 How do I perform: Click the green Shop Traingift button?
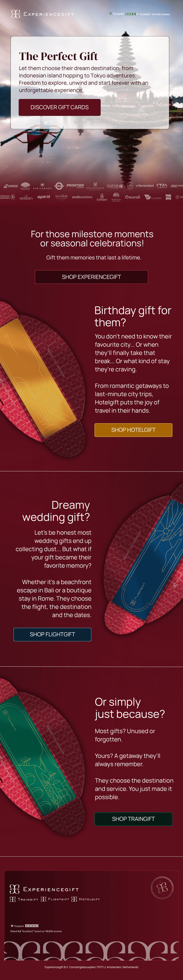point(134,819)
